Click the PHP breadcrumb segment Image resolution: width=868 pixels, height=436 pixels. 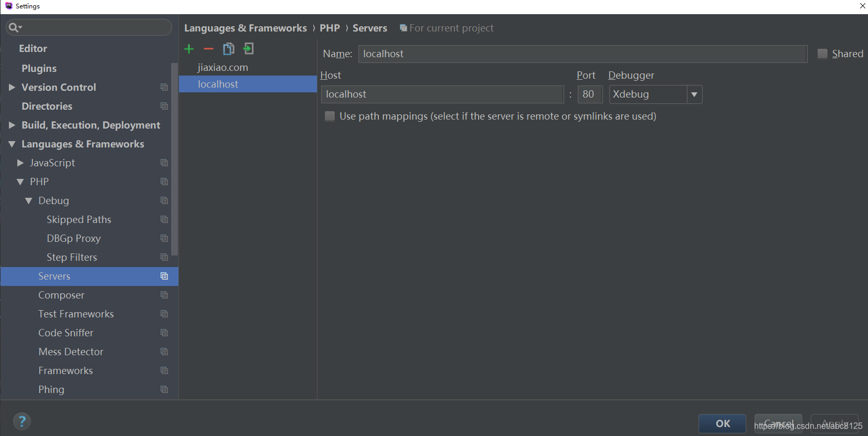coord(330,28)
